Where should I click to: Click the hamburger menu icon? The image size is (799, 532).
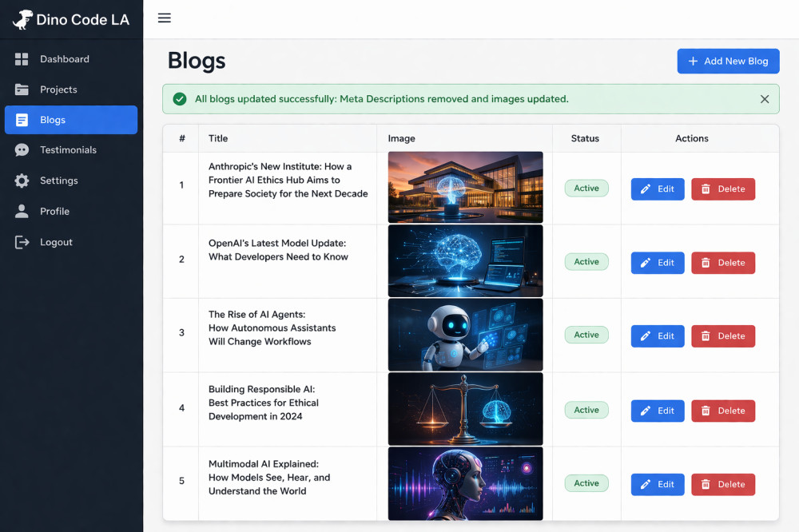165,18
